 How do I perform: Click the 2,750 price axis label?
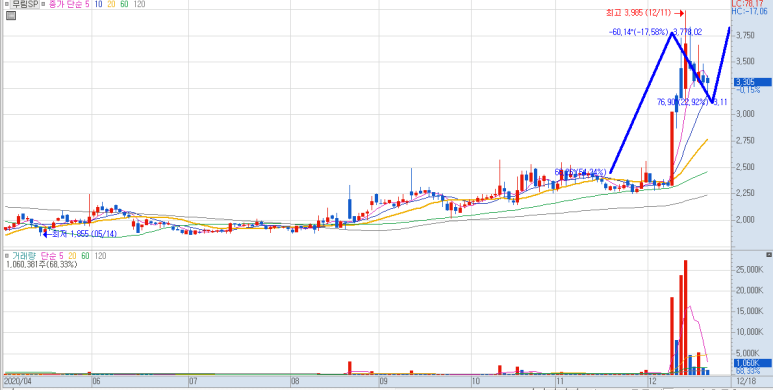[x=744, y=141]
